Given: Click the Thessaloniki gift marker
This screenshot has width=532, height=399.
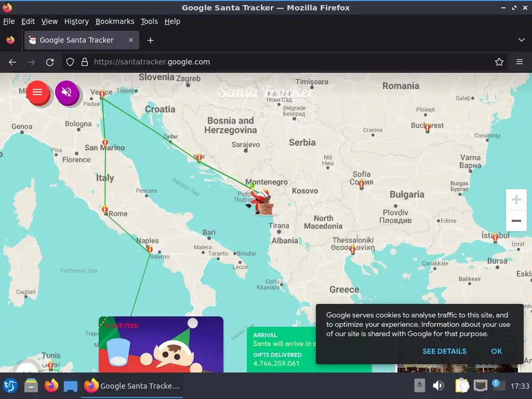Looking at the screenshot, I should pyautogui.click(x=353, y=250).
